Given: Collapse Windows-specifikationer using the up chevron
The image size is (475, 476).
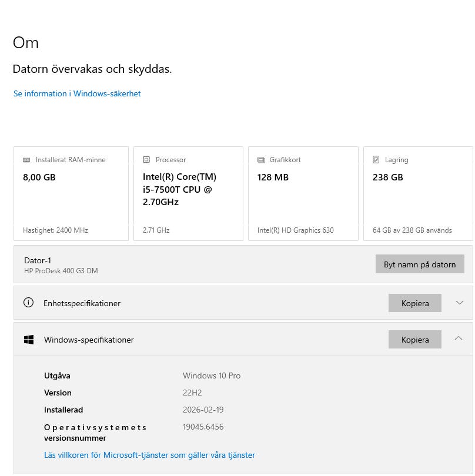Looking at the screenshot, I should pyautogui.click(x=459, y=338).
